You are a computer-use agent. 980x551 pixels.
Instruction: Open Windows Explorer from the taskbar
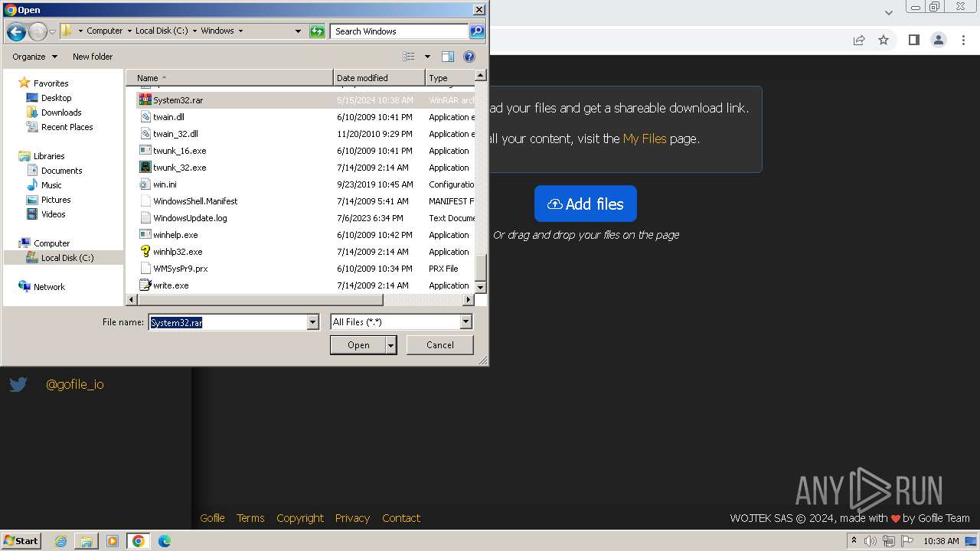click(x=87, y=541)
